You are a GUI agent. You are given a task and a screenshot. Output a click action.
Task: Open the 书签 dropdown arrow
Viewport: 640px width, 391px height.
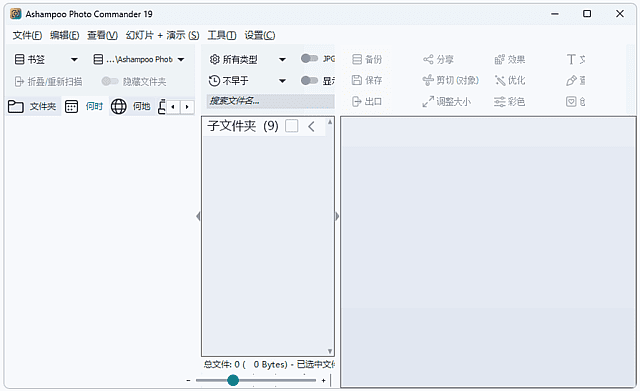tap(74, 60)
